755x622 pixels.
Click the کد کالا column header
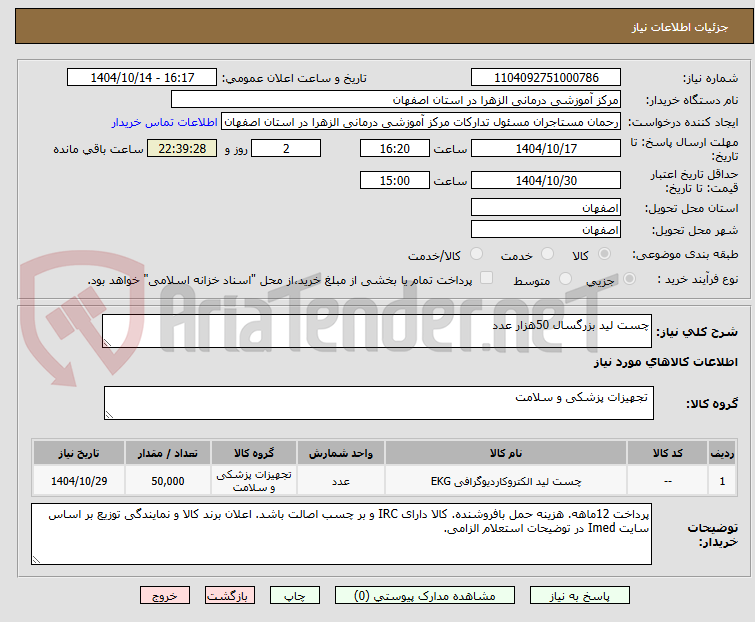(667, 453)
